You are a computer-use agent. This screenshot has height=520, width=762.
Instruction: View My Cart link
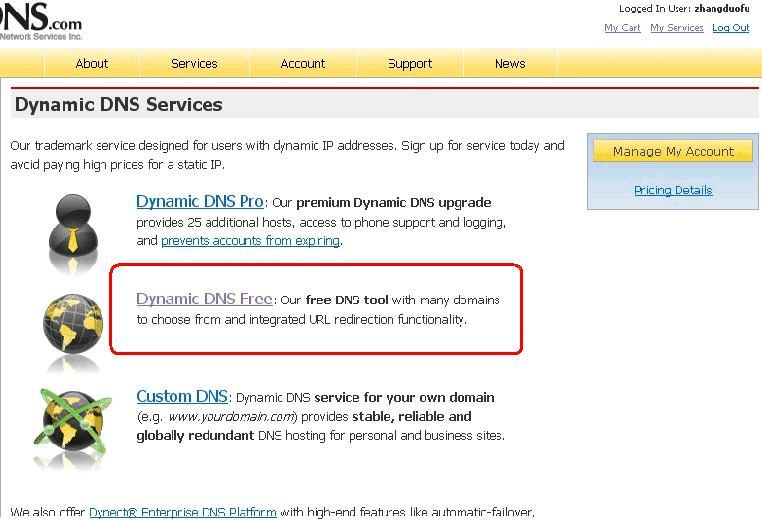[x=622, y=28]
